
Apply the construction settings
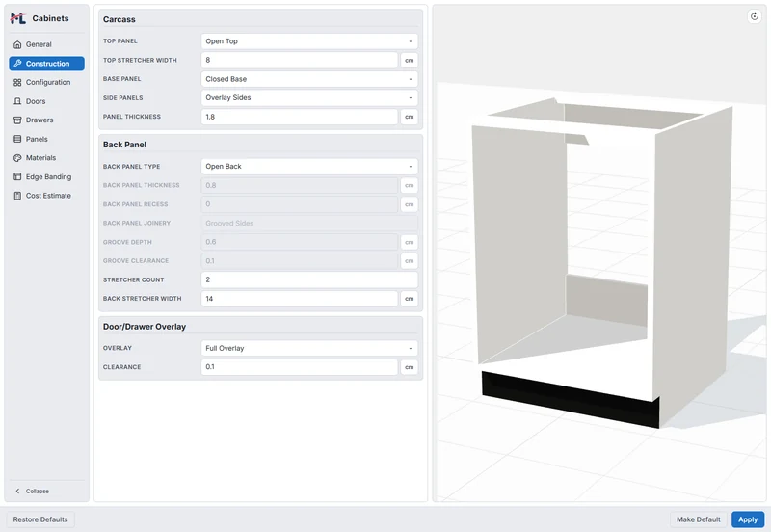coord(748,519)
